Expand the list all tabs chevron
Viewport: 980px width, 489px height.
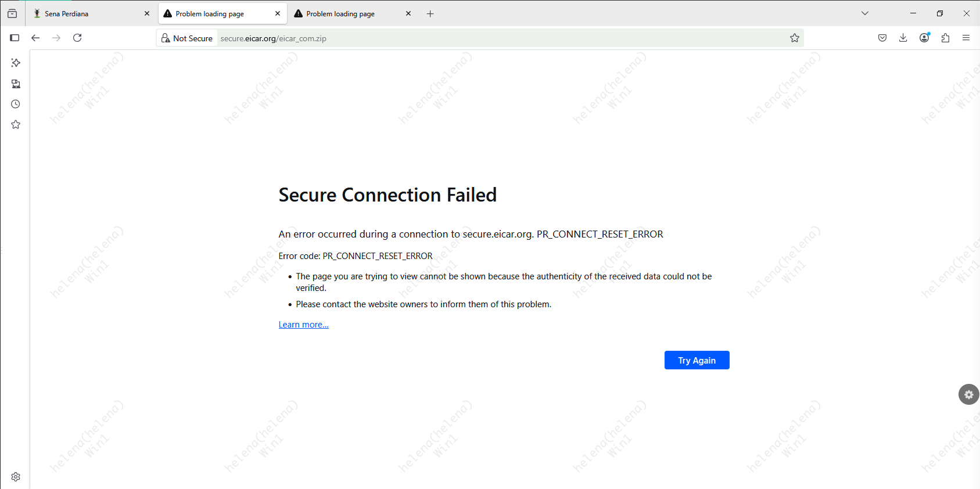(865, 13)
